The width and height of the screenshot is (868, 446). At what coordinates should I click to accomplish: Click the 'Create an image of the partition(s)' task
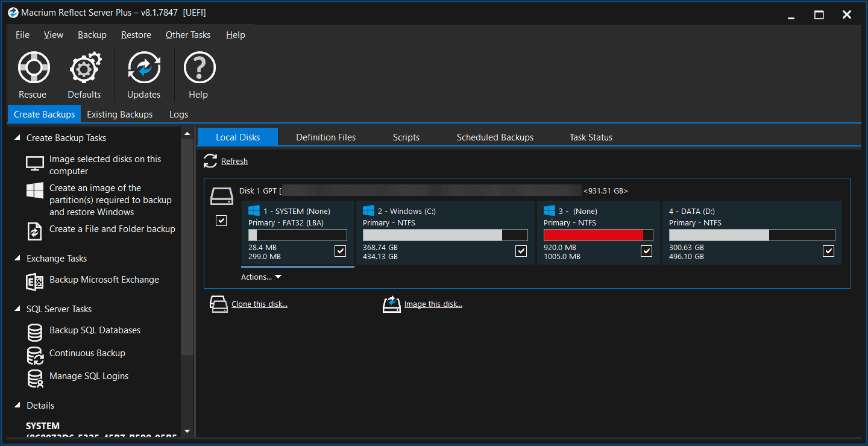(x=110, y=200)
